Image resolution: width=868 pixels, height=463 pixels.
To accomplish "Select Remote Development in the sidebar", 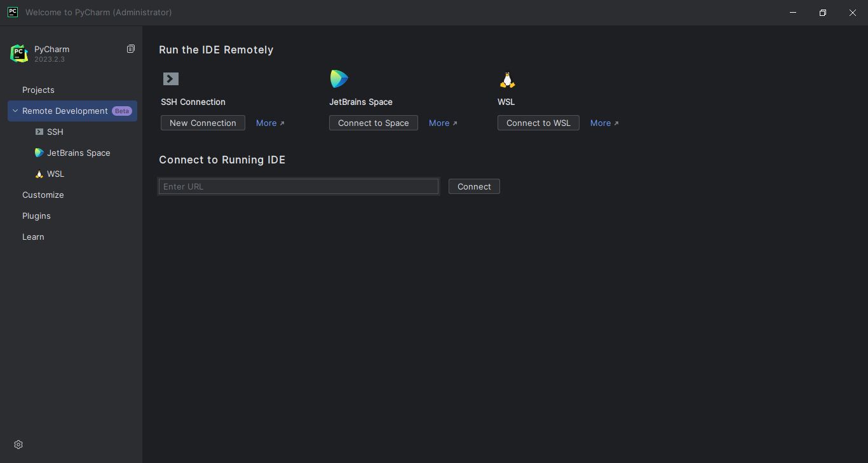I will (72, 111).
